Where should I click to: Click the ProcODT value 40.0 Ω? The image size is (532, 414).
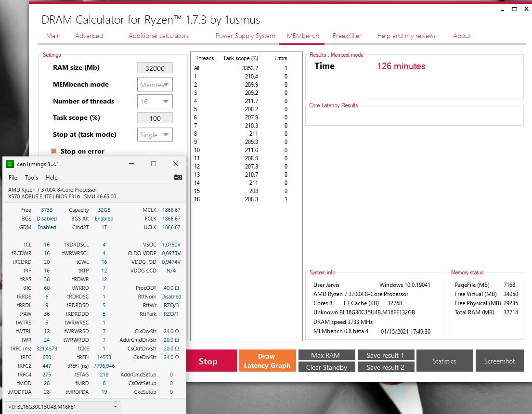171,288
